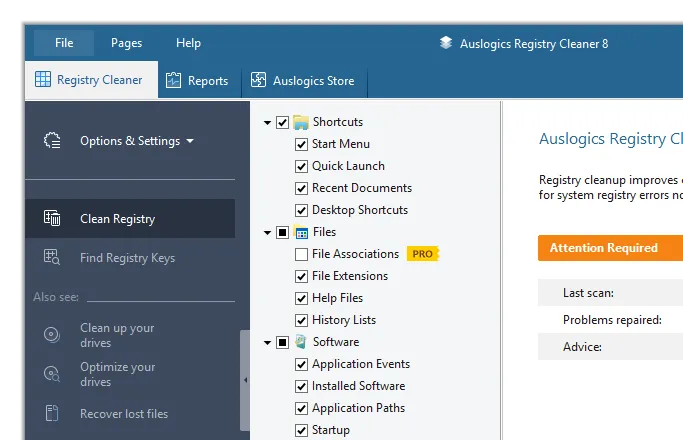Click the Clean Registry trash icon

coord(52,218)
